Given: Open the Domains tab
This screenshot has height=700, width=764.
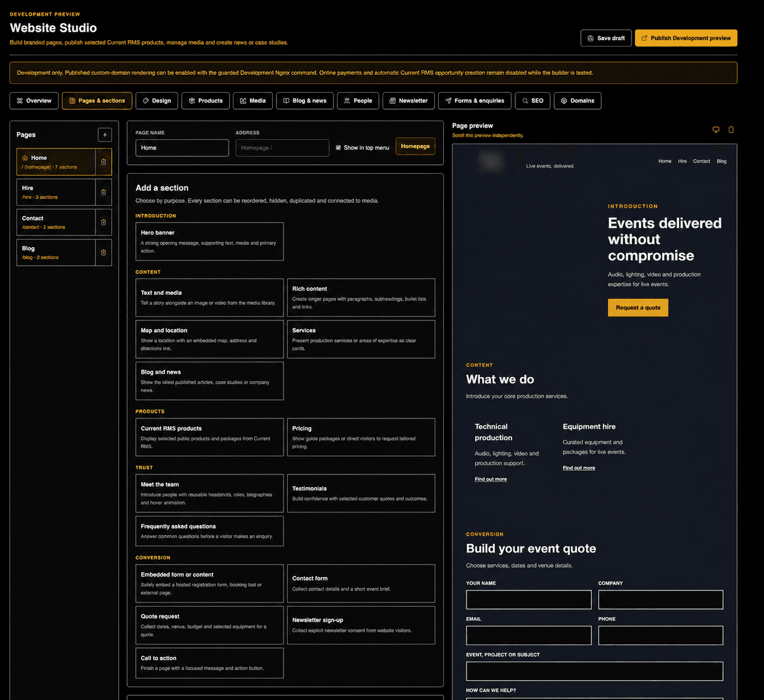Looking at the screenshot, I should (577, 101).
